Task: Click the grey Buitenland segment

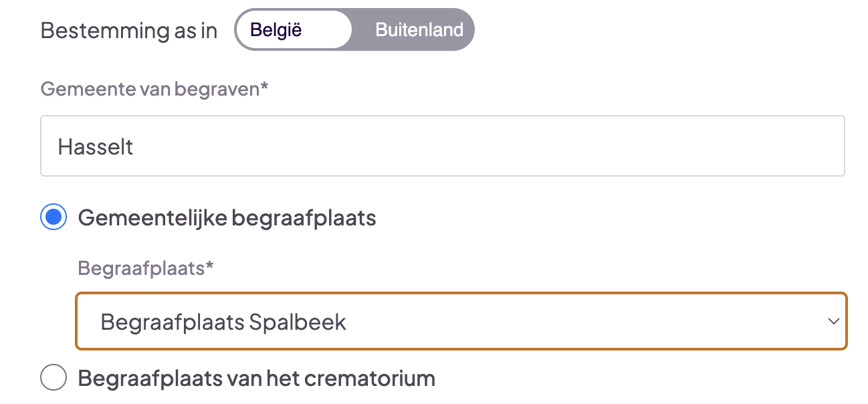Action: (419, 30)
